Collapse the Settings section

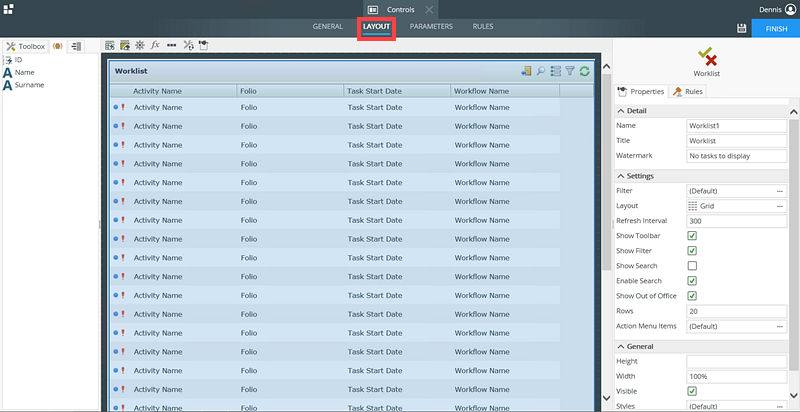pyautogui.click(x=621, y=176)
